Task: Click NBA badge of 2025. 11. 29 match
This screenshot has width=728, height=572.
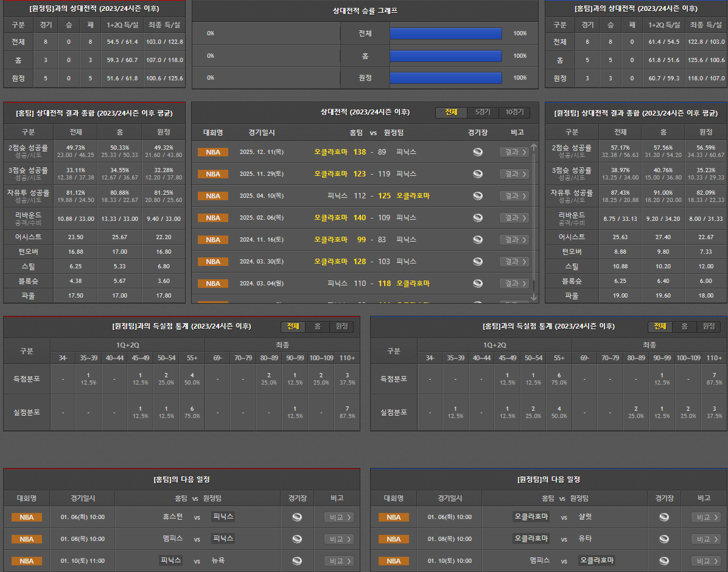Action: click(x=213, y=174)
